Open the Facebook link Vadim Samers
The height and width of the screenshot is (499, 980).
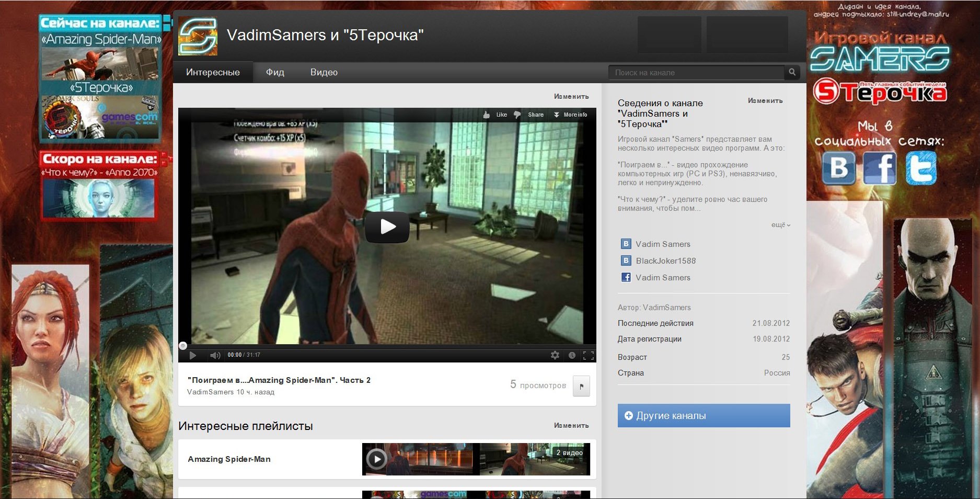pyautogui.click(x=663, y=277)
